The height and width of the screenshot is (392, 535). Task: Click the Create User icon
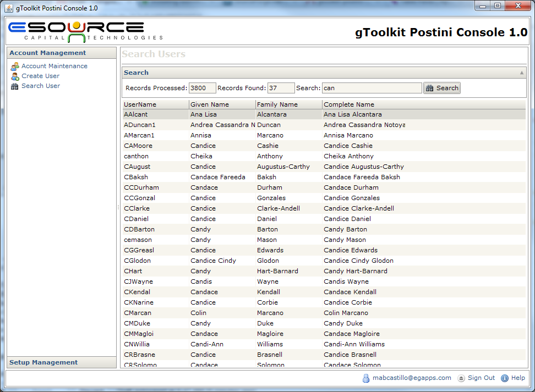(x=15, y=76)
